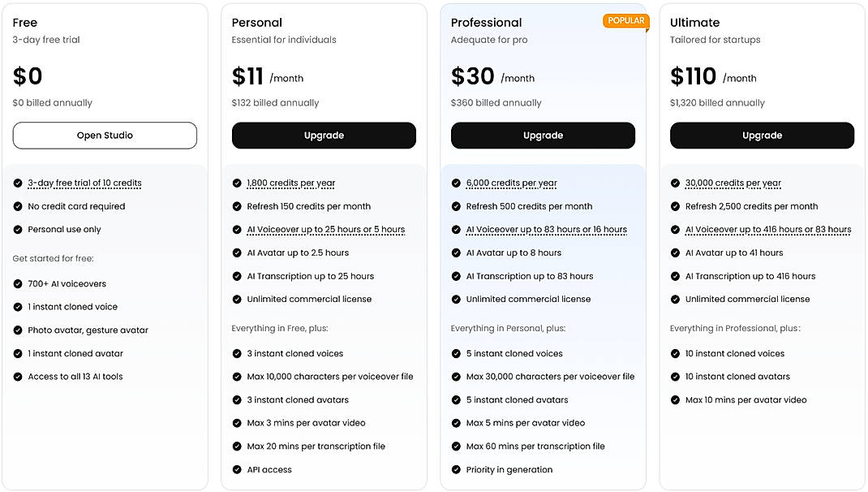
Task: Open 30,000 credits per year details
Action: [x=734, y=183]
